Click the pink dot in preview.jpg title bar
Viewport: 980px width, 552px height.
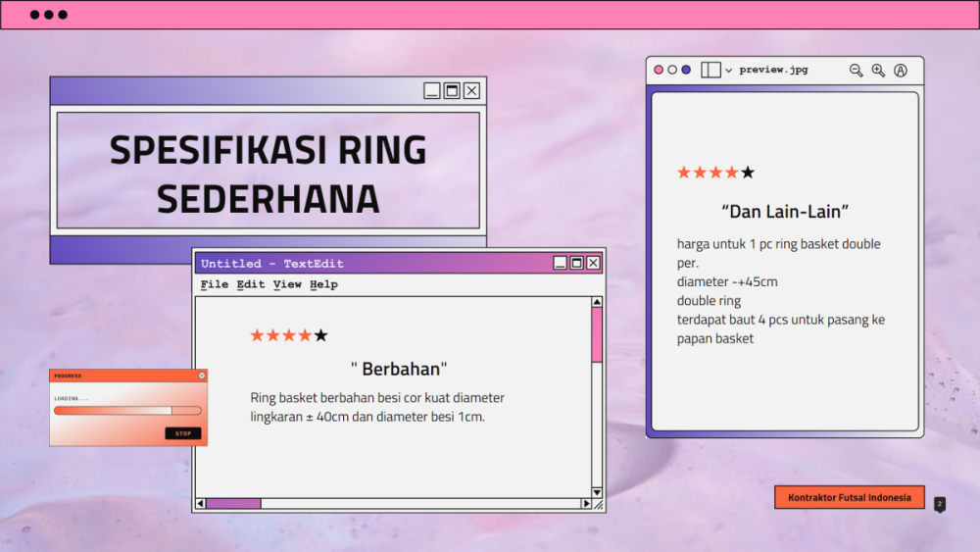659,70
